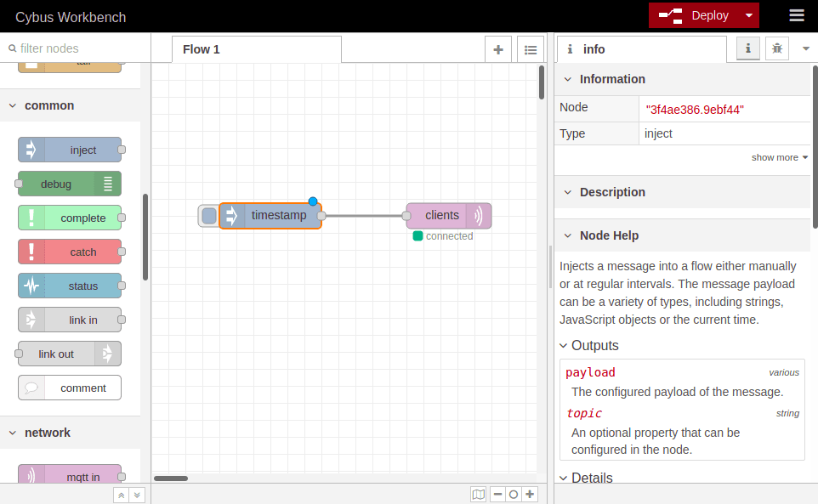Expand all palette categories
This screenshot has width=818, height=504.
pyautogui.click(x=137, y=495)
